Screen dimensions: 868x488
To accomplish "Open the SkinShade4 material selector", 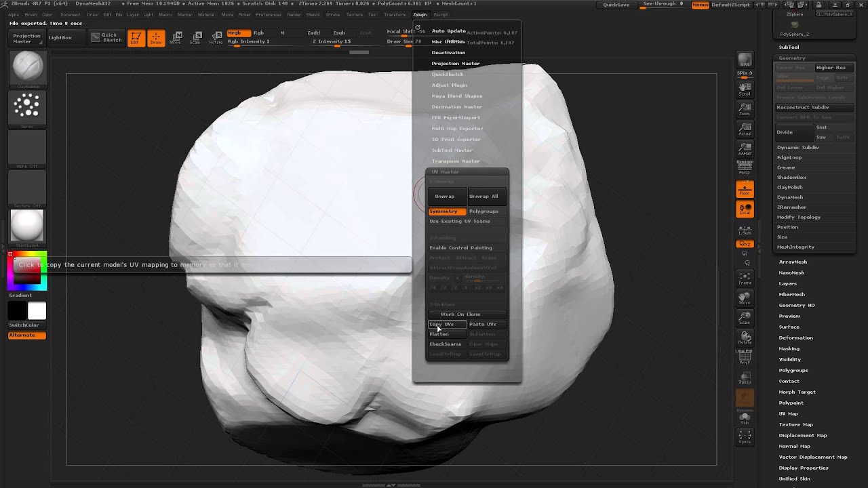I will (27, 228).
